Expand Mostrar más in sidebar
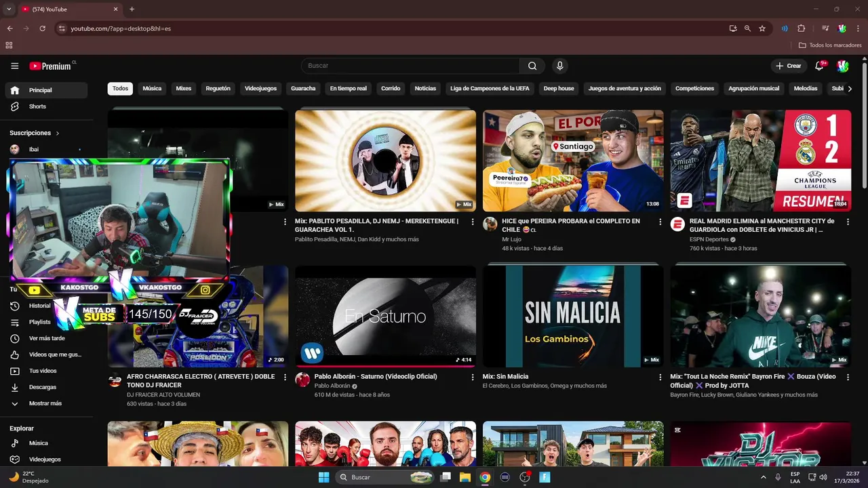The image size is (868, 488). point(46,403)
